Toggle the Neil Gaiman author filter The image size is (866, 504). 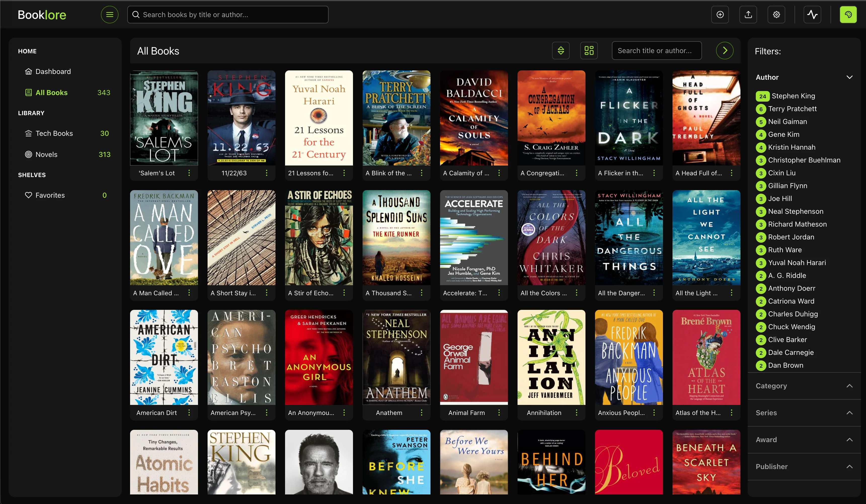(787, 122)
